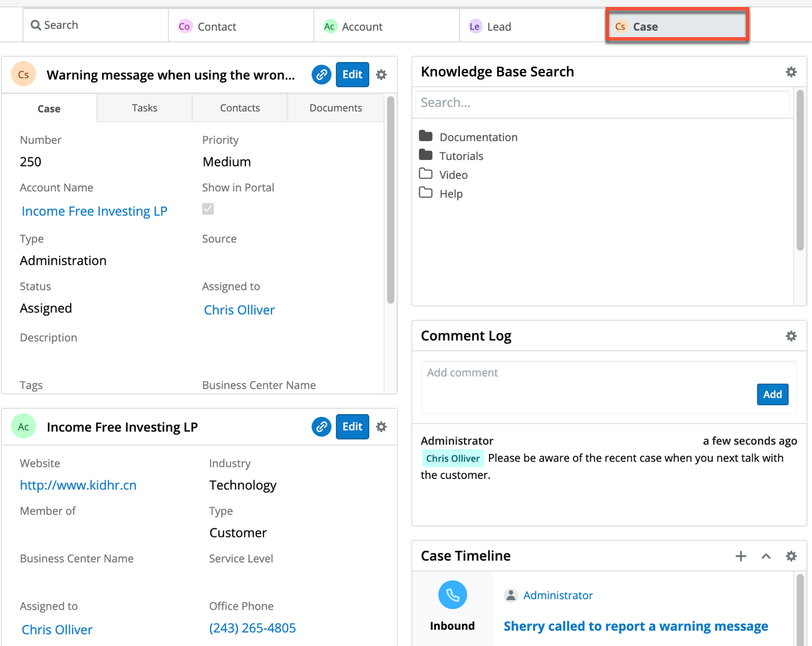
Task: Open the http://www.kidhr.cn website link
Action: 78,485
